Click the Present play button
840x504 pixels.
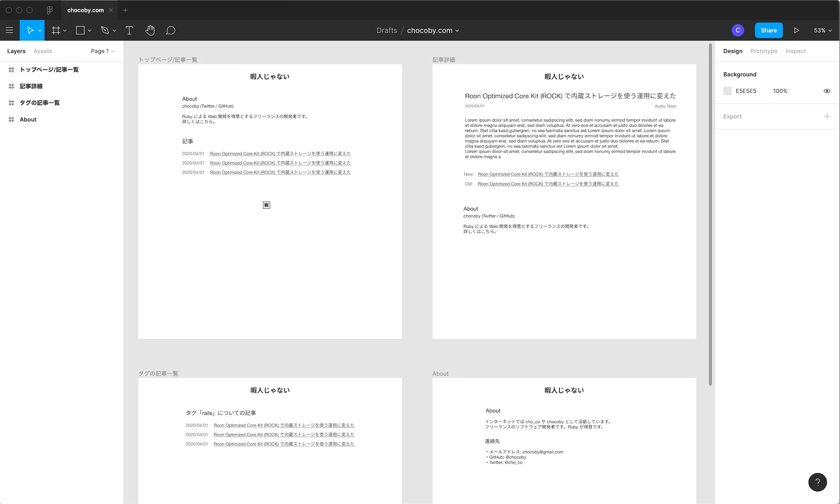coord(796,30)
